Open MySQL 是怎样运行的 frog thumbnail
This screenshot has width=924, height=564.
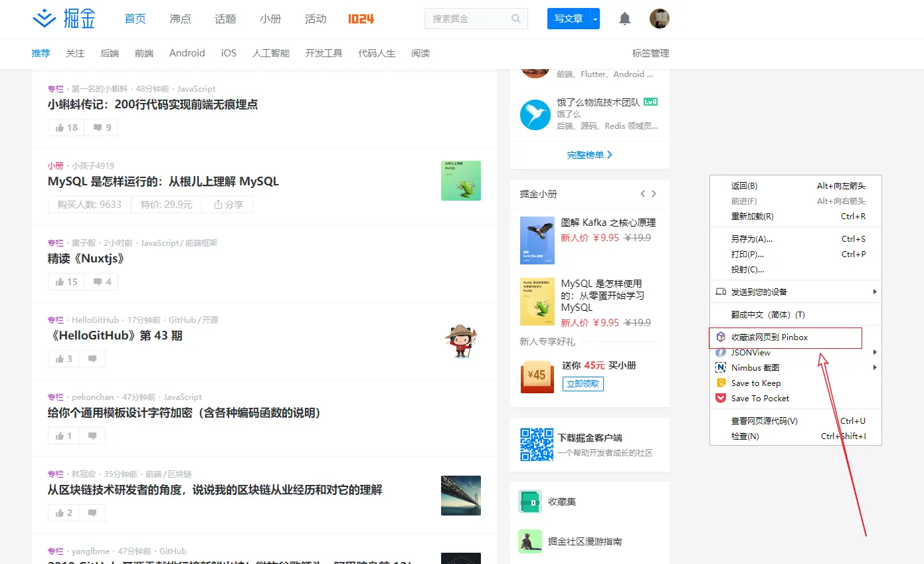point(461,181)
